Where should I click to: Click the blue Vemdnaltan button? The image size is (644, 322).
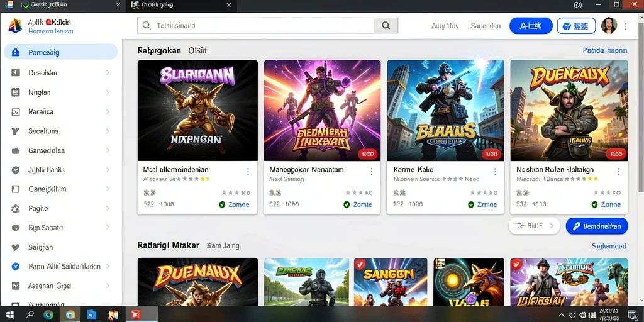597,226
